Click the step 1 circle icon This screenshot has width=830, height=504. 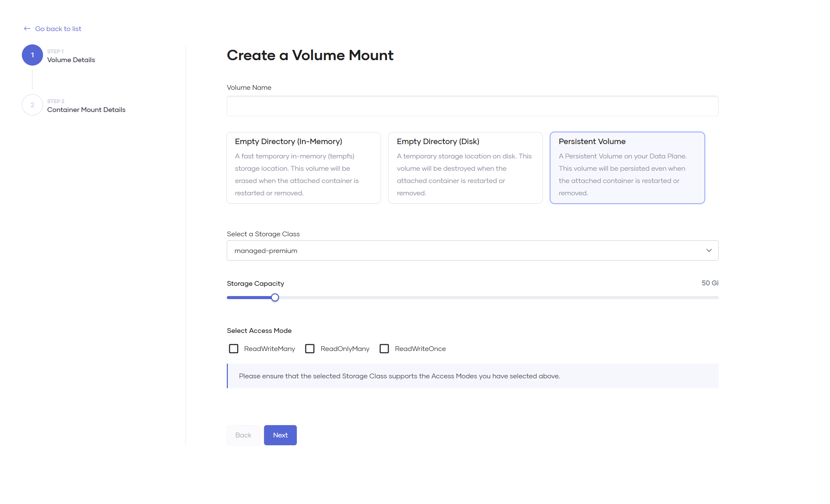point(32,55)
